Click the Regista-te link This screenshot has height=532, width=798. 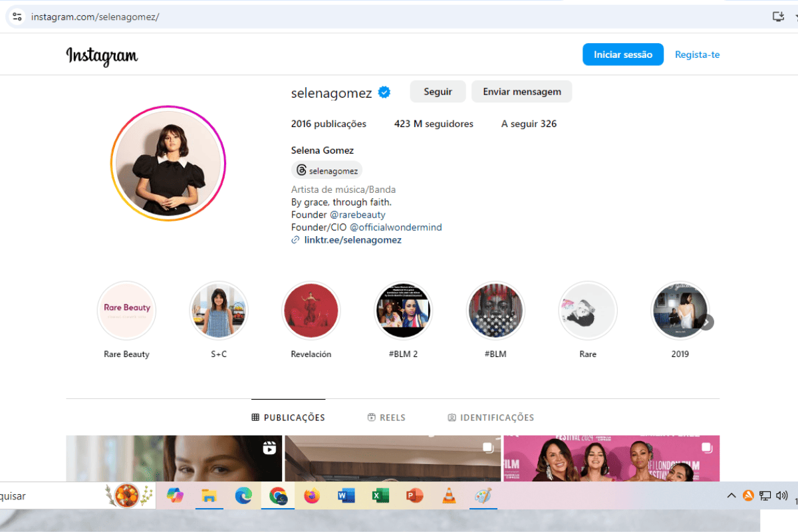coord(697,55)
